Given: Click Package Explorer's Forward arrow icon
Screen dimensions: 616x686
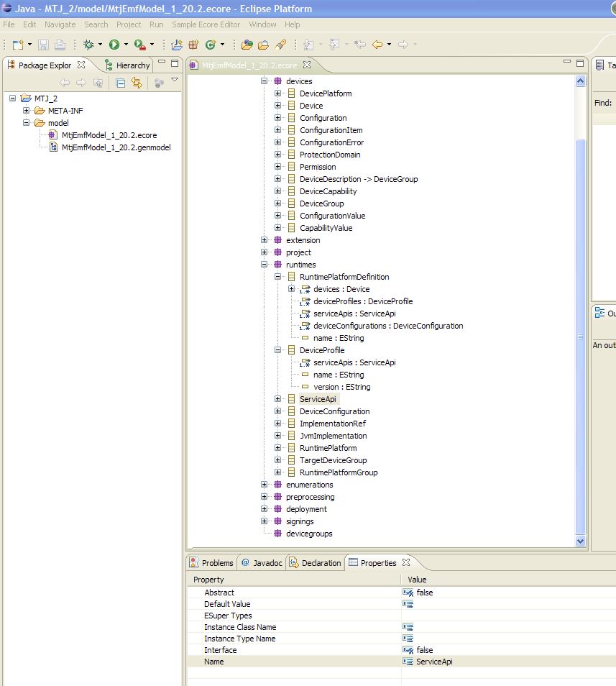Looking at the screenshot, I should pyautogui.click(x=81, y=83).
